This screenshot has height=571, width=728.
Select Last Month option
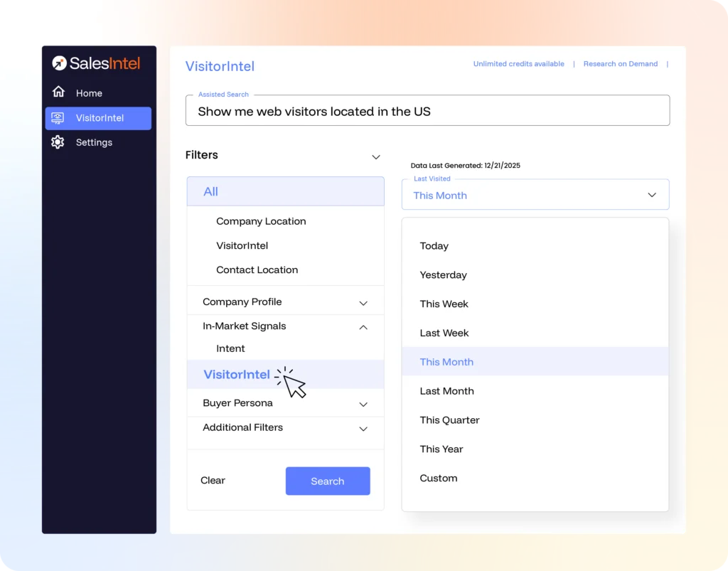[535, 391]
